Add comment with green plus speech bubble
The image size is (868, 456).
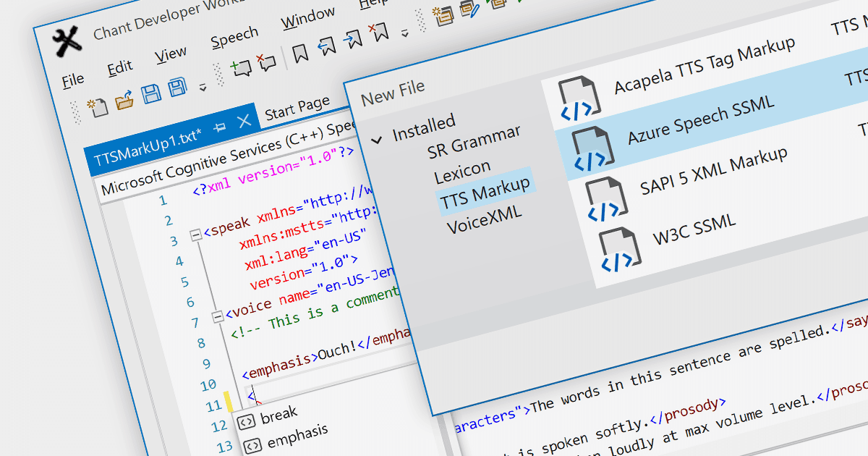pyautogui.click(x=241, y=68)
